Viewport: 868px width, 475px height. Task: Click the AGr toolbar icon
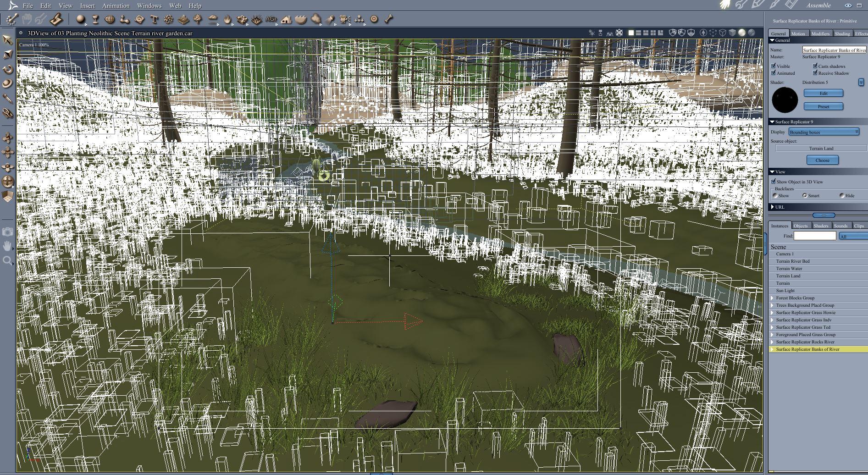pos(271,19)
